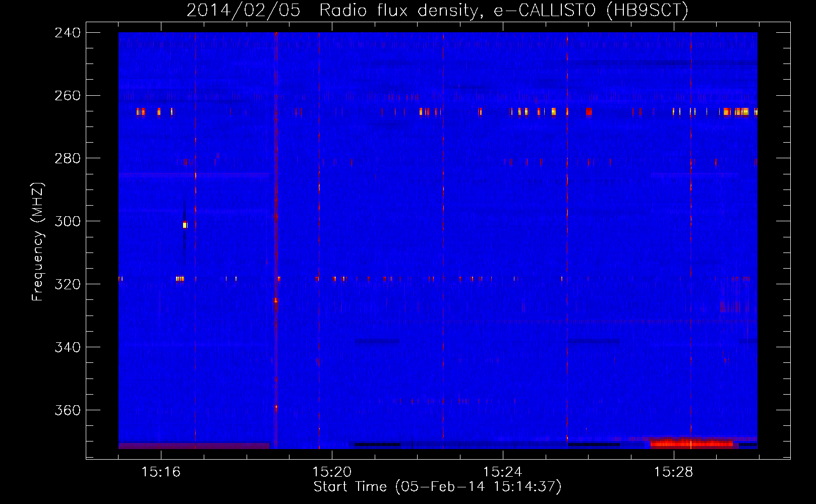Click the 280 frequency tick label
The width and height of the screenshot is (816, 504).
68,159
